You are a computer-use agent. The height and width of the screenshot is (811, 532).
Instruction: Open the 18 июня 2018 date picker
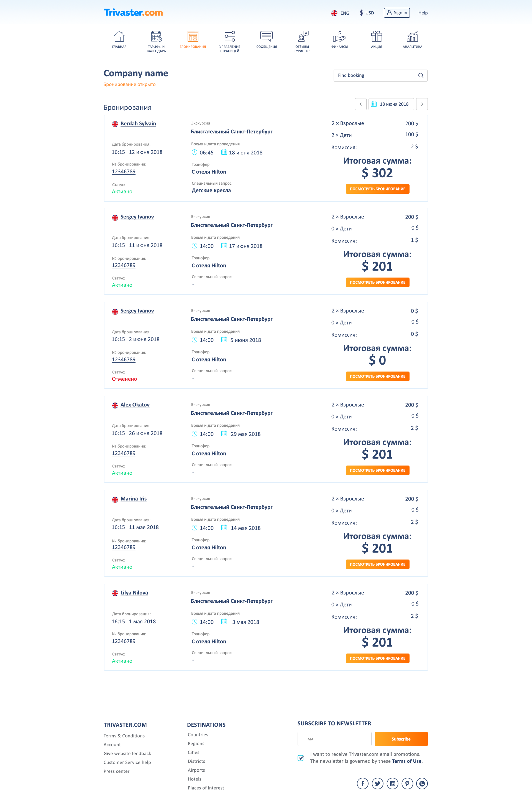[391, 104]
